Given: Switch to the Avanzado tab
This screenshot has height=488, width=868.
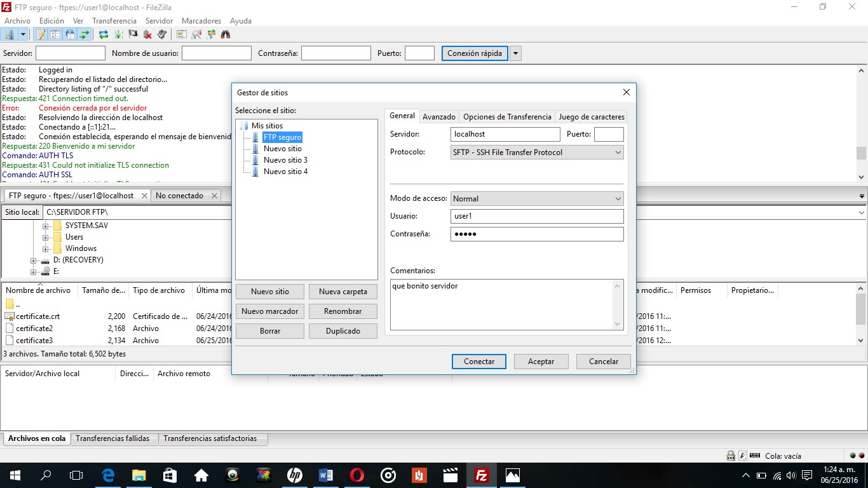Looking at the screenshot, I should (x=439, y=116).
